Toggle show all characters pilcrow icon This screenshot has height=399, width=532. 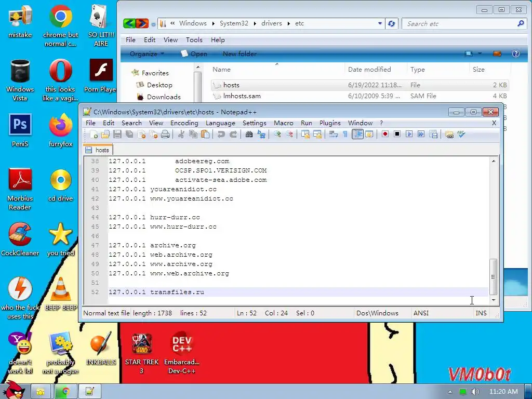345,135
